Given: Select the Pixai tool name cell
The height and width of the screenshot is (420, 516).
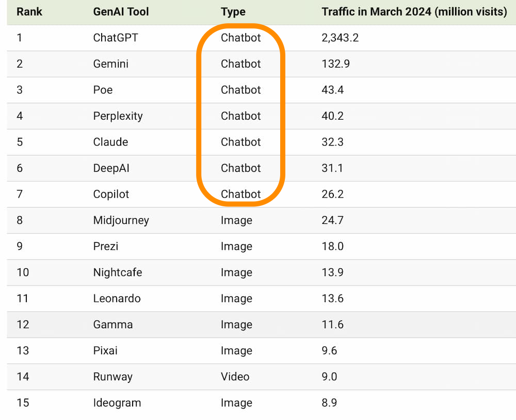Looking at the screenshot, I should [105, 350].
